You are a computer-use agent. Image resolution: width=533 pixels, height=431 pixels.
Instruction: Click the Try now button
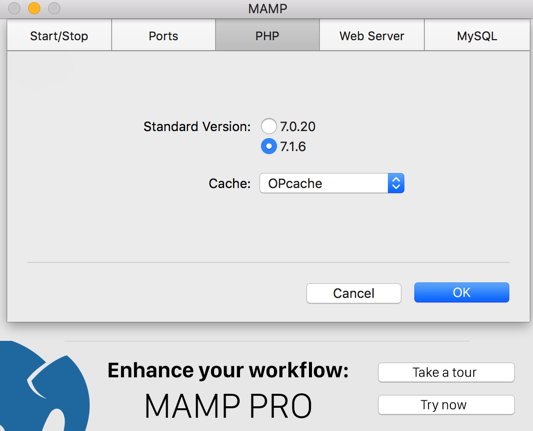446,405
